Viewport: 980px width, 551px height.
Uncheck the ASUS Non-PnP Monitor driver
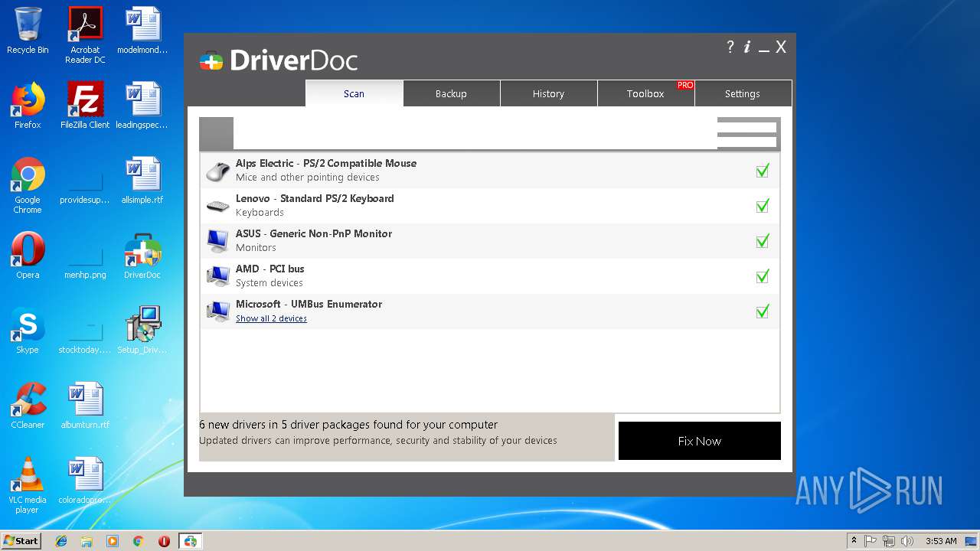(x=763, y=241)
